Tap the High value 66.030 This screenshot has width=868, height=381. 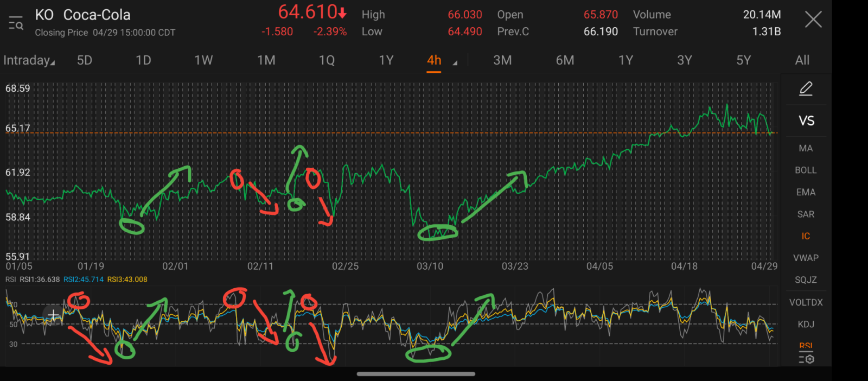465,15
